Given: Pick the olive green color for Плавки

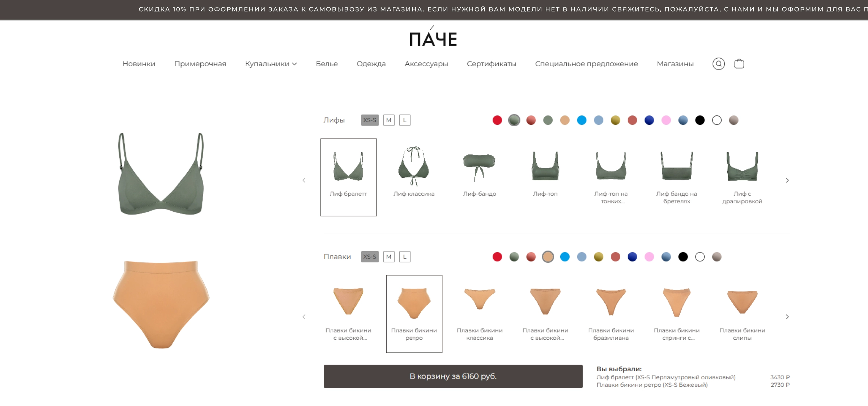Looking at the screenshot, I should pyautogui.click(x=514, y=257).
